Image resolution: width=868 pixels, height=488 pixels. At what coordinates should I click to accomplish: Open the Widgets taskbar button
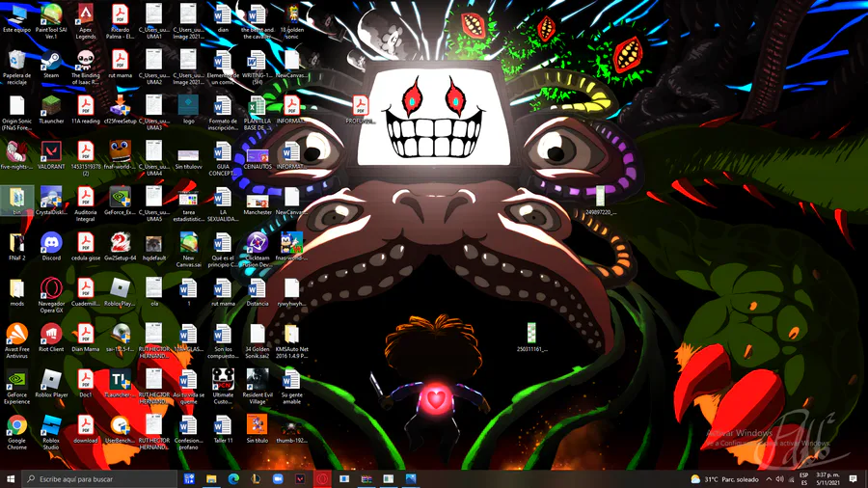189,478
